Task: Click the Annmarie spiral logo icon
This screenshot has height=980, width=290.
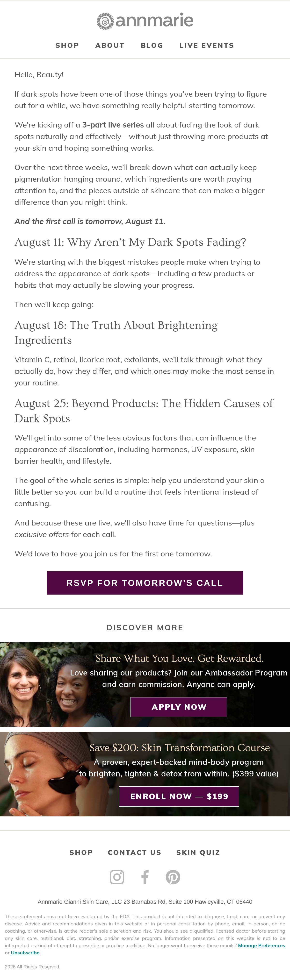Action: point(105,21)
